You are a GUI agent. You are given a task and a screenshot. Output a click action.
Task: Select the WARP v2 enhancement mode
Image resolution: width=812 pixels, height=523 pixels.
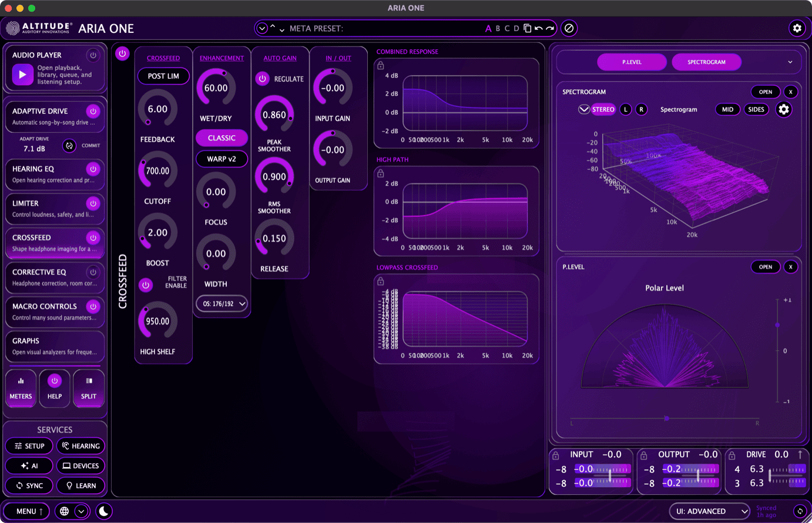(222, 159)
